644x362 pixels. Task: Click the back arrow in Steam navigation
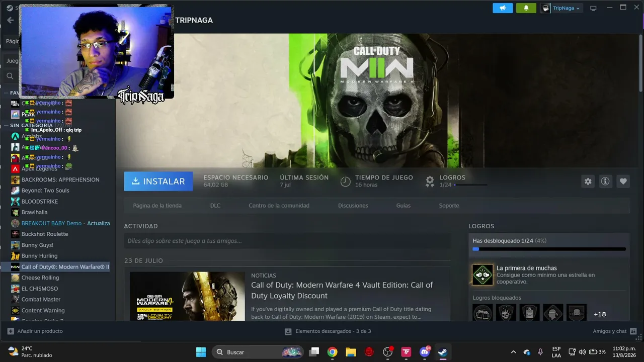tap(10, 20)
